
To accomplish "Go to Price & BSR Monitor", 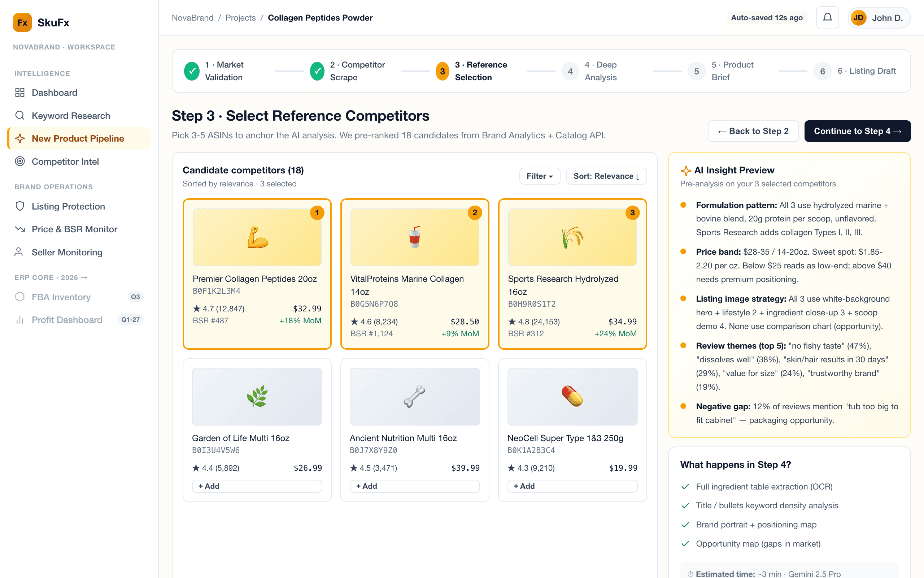I will pos(79,229).
